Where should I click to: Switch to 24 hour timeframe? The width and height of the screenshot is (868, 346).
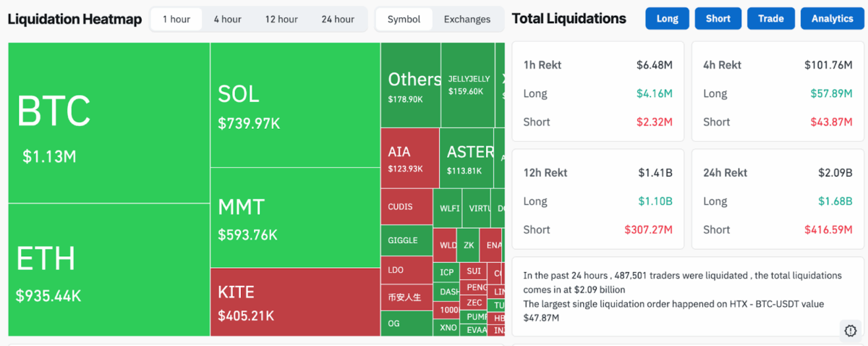(x=338, y=20)
